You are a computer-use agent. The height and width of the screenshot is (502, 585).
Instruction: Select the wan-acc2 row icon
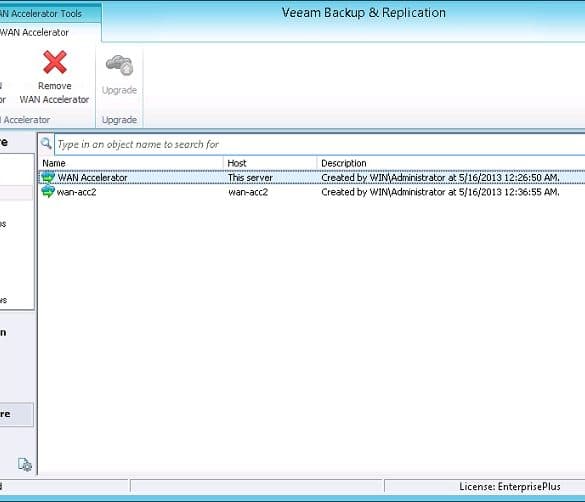click(x=48, y=192)
